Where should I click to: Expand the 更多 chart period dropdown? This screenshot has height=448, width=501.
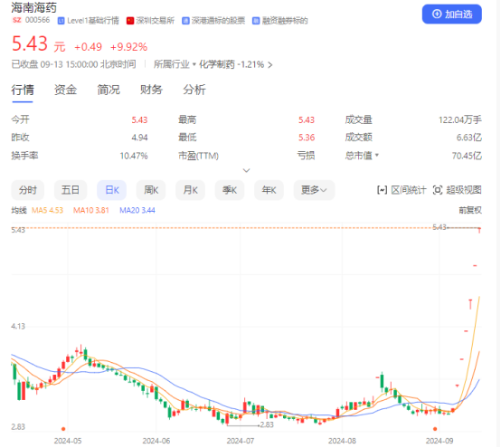(x=314, y=190)
